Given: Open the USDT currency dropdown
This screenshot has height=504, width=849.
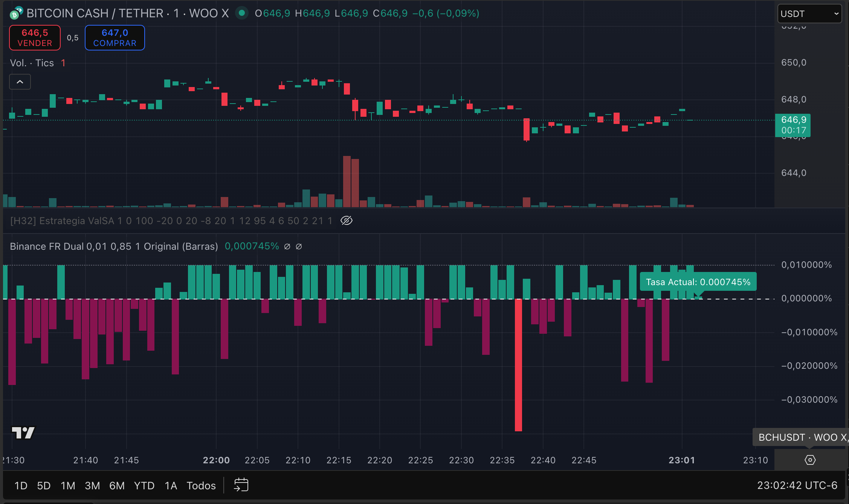Looking at the screenshot, I should tap(809, 14).
